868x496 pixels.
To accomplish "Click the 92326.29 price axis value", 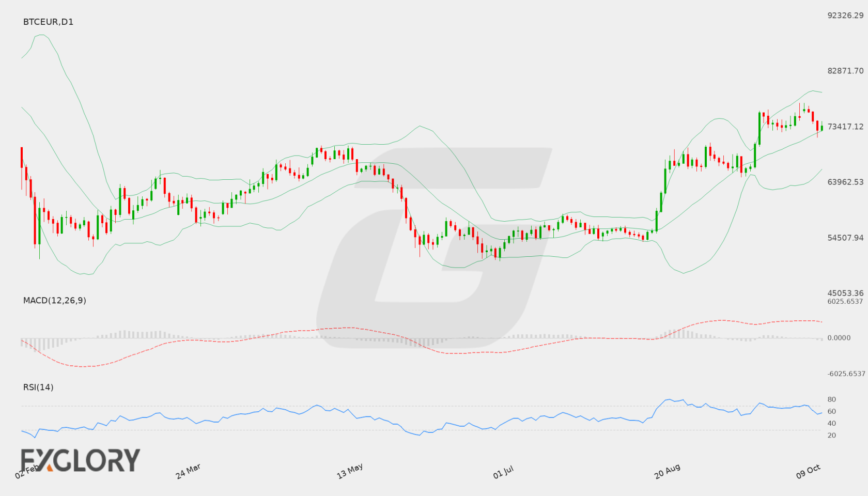I will pos(845,16).
